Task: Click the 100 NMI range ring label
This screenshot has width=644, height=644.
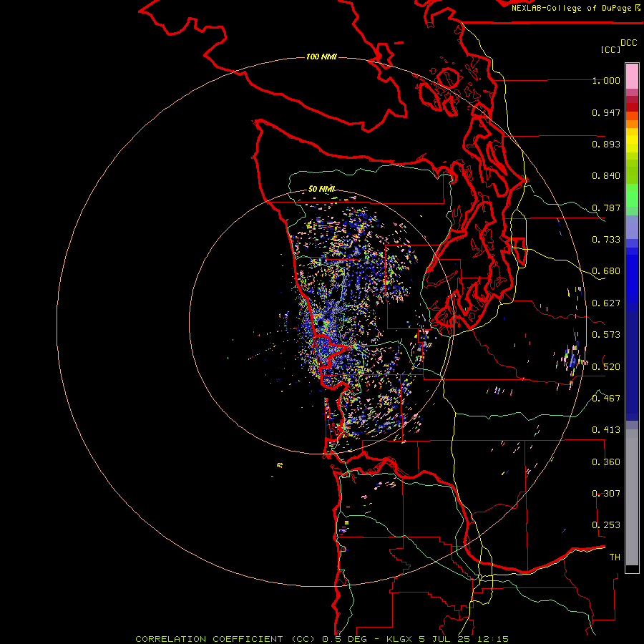Action: (321, 57)
